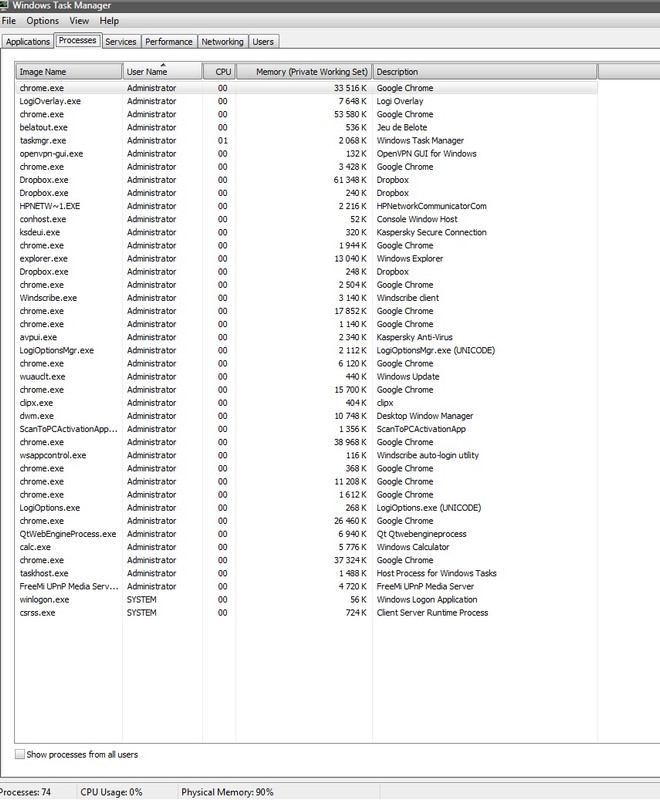Select the avpui.exe process
Viewport: 660px width, 800px height.
(306, 337)
